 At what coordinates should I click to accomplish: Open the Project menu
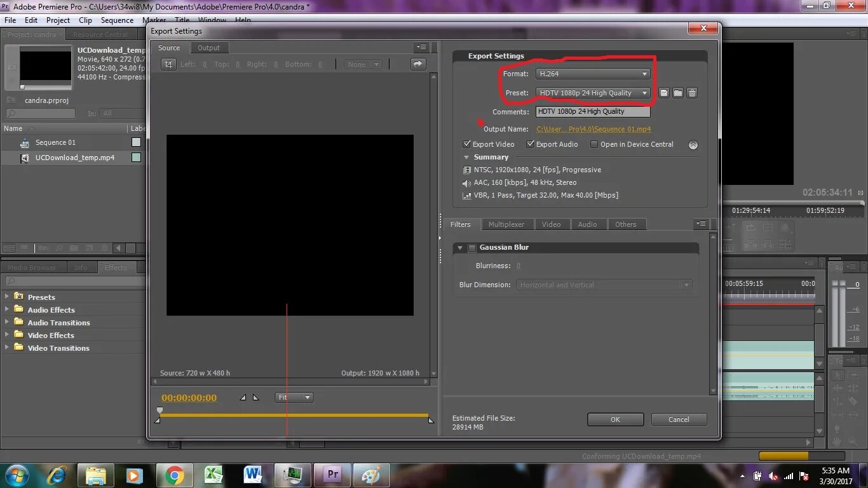pos(58,20)
